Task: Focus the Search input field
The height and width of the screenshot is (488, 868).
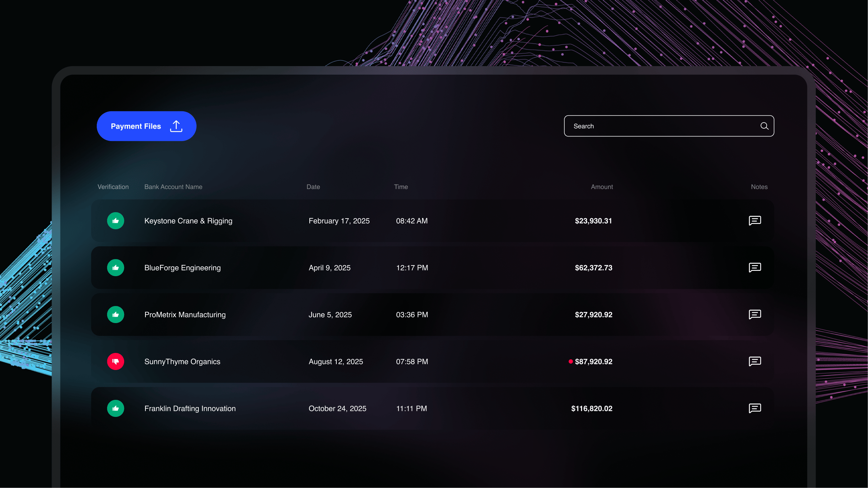Action: tap(669, 126)
